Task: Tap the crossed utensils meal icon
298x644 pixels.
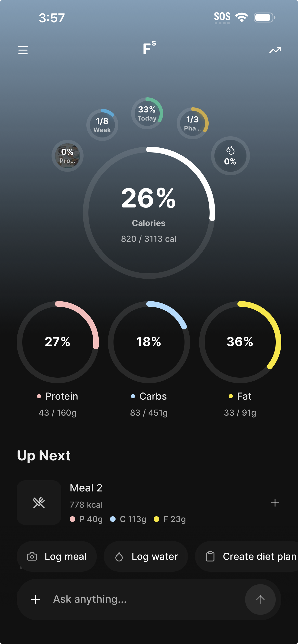Action: [x=39, y=503]
